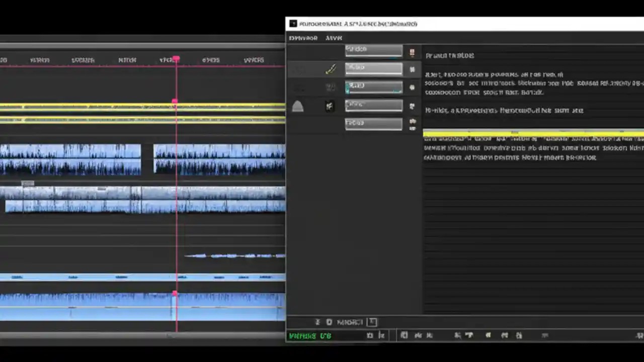Toggle the mountain-shaped visibility icon in the dialog
Screen dimensions: 644x362
tap(297, 106)
